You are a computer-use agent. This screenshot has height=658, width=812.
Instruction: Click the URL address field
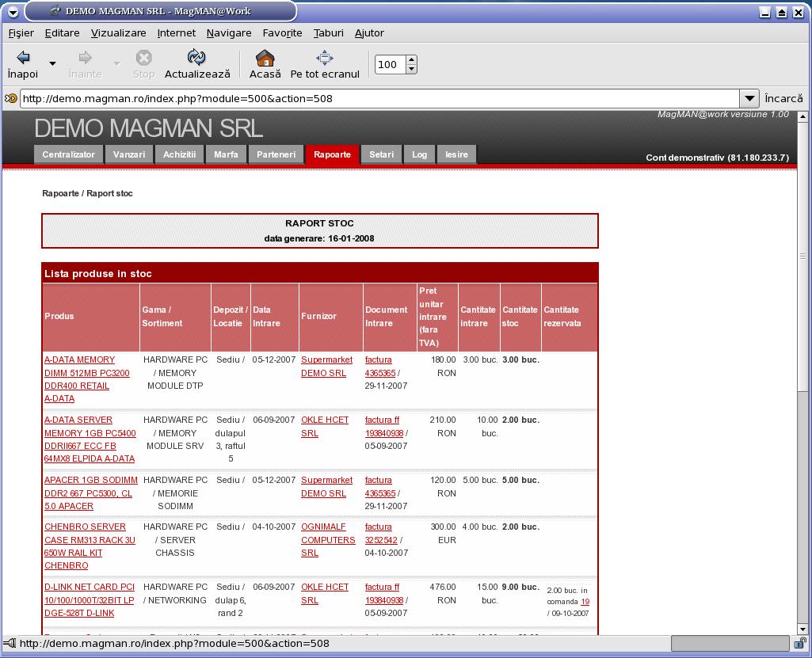pos(379,98)
